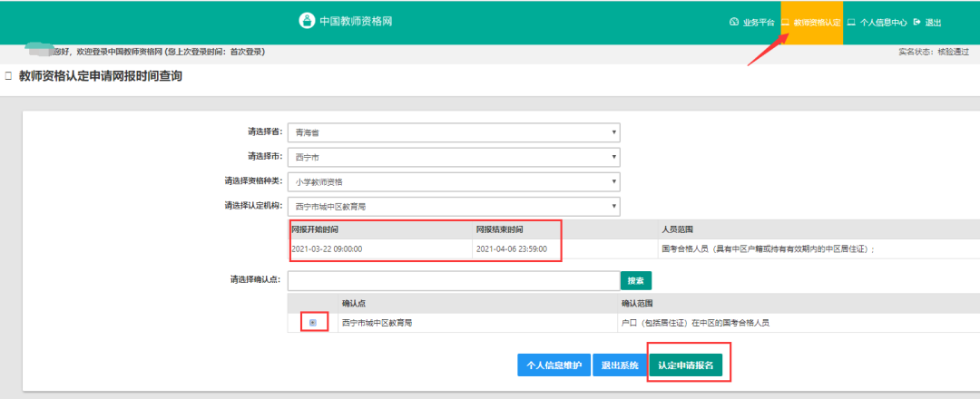Click the 个人信息维护 button
Viewport: 980px width, 399px height.
(x=554, y=365)
